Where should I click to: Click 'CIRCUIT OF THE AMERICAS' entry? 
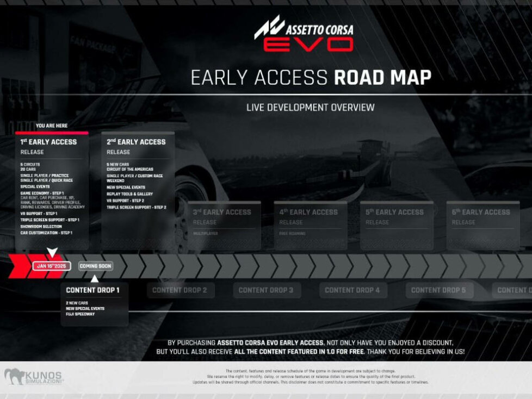[130, 169]
